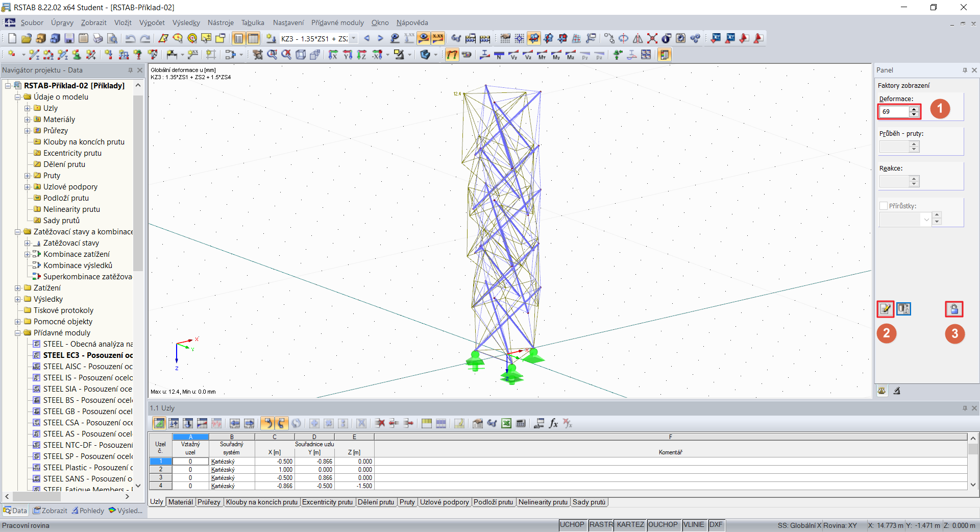This screenshot has height=532, width=980.
Task: Click the mirror tool icon
Action: click(x=638, y=38)
